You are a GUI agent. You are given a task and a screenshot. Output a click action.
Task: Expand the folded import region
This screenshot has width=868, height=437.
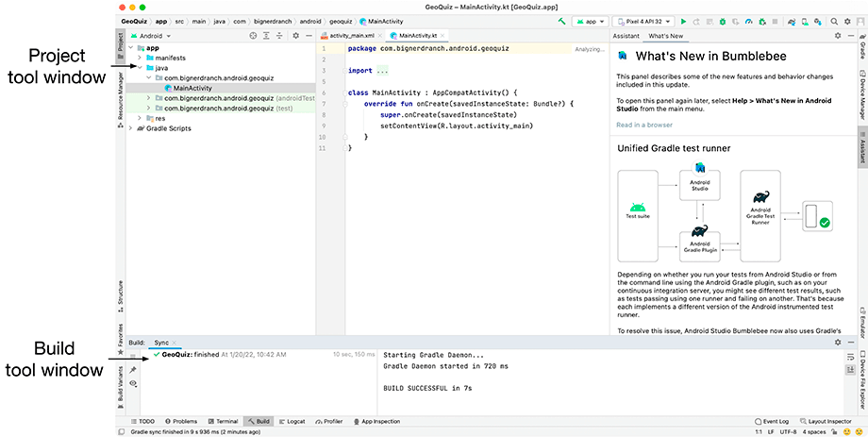pos(381,71)
